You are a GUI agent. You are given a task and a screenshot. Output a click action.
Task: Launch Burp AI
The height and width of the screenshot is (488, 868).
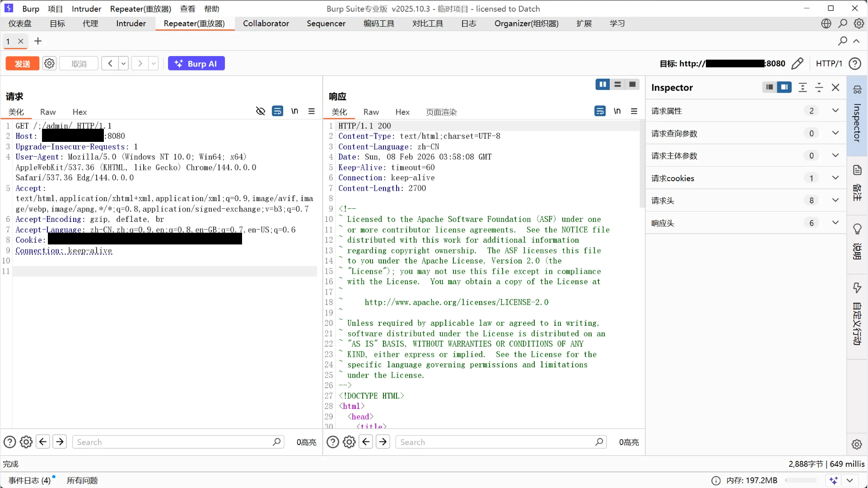pyautogui.click(x=196, y=64)
